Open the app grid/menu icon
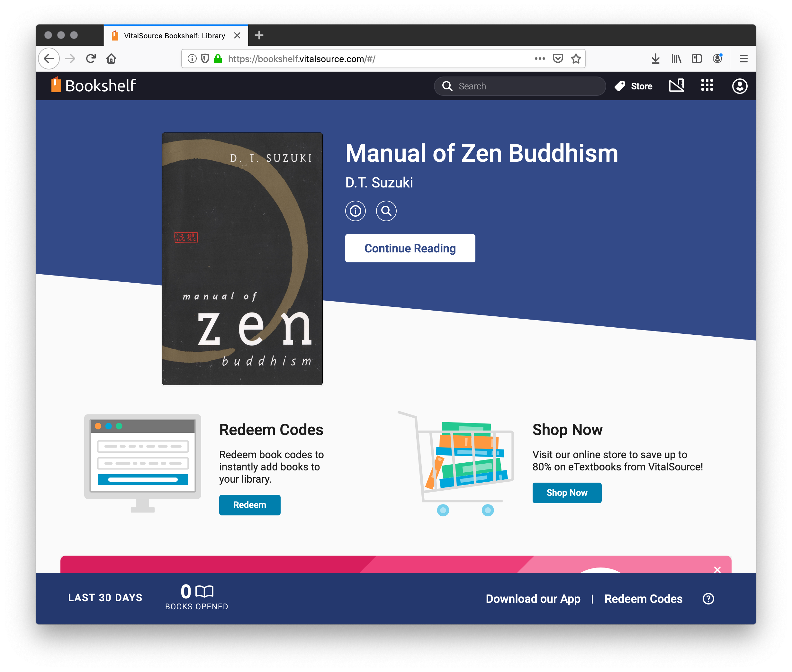 pos(707,85)
